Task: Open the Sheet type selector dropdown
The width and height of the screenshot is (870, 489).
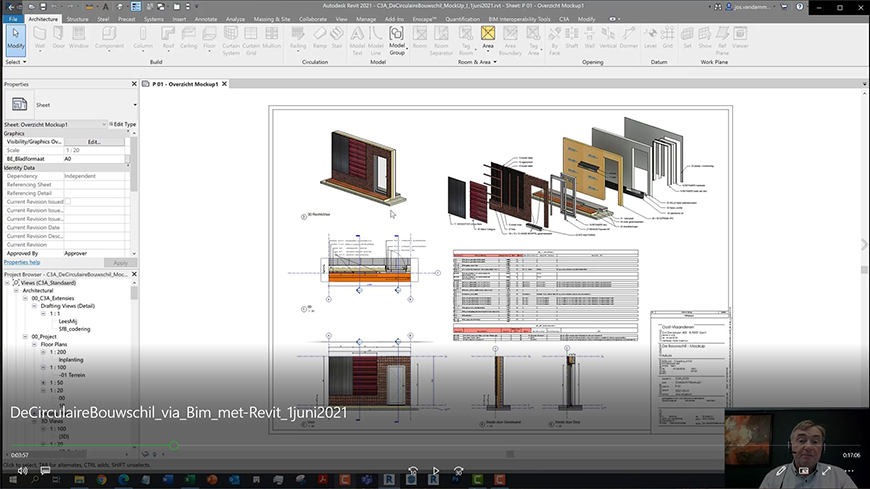Action: pos(135,105)
